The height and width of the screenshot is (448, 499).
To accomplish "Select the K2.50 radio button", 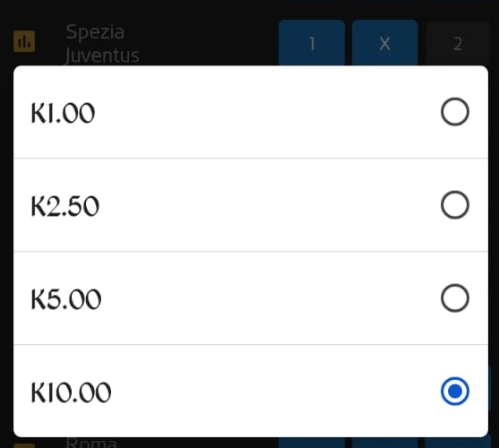I will (x=455, y=205).
